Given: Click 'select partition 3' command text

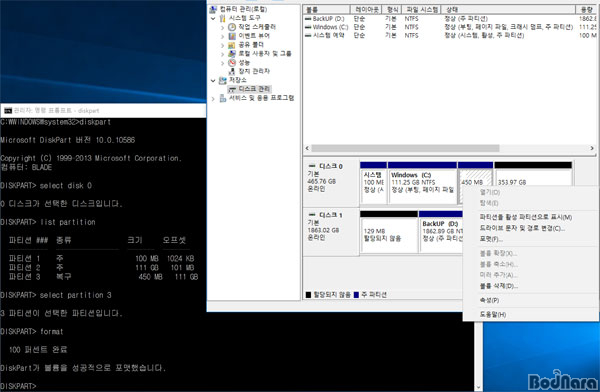Looking at the screenshot, I should coord(76,295).
